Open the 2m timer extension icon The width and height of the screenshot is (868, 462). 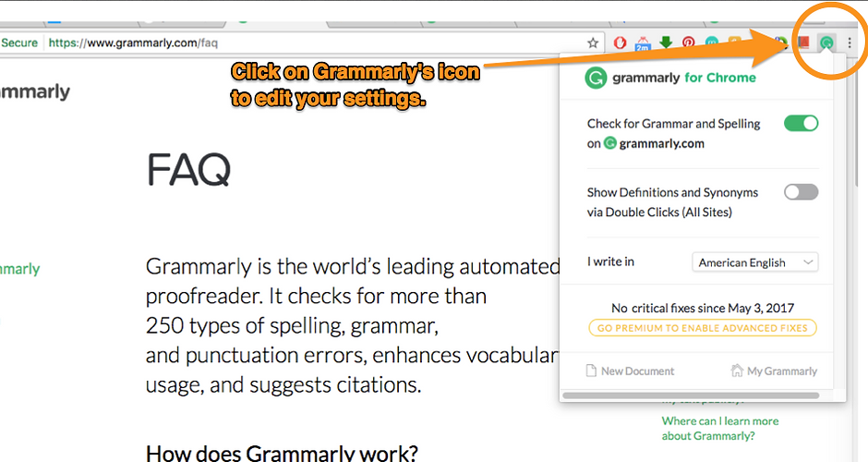[643, 43]
